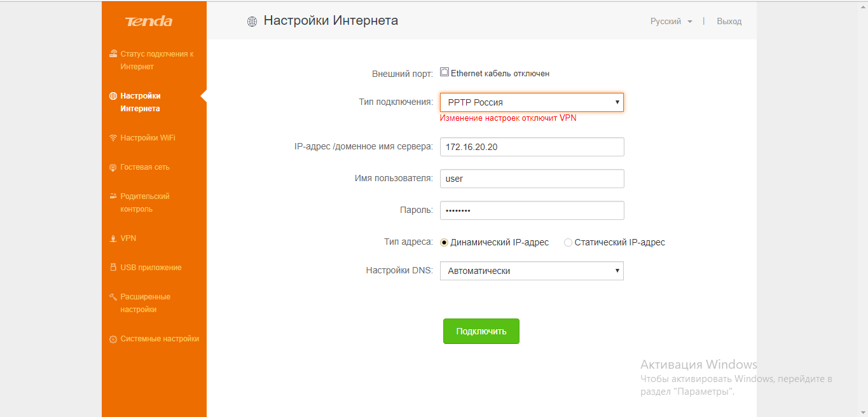Click the globe icon beside Настройки Интернета in sidebar
The image size is (868, 417).
coord(113,96)
